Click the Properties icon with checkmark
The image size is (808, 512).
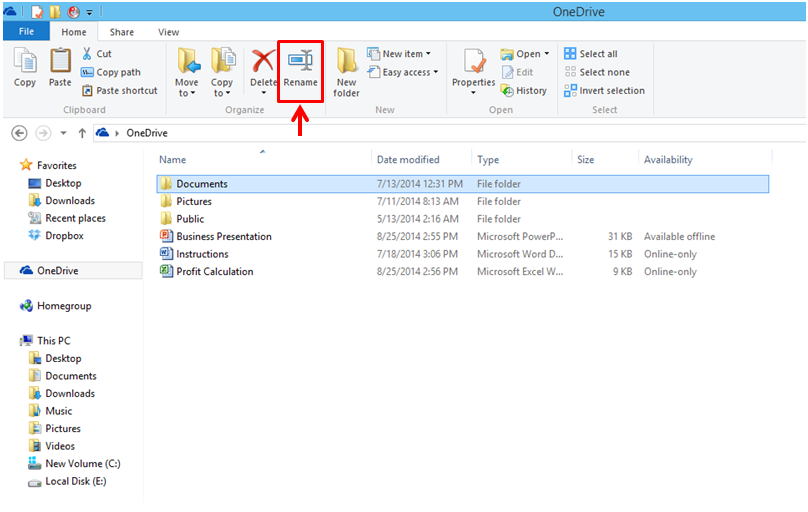[475, 61]
